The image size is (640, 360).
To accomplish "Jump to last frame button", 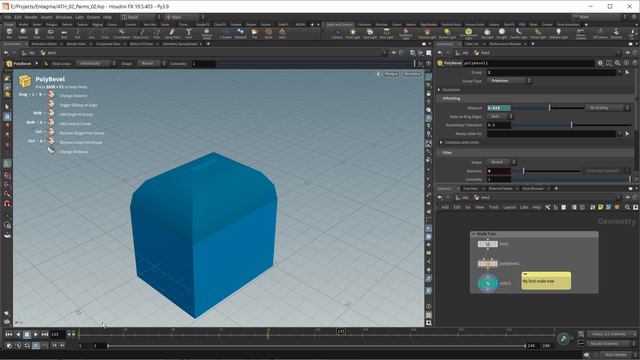I will (44, 334).
